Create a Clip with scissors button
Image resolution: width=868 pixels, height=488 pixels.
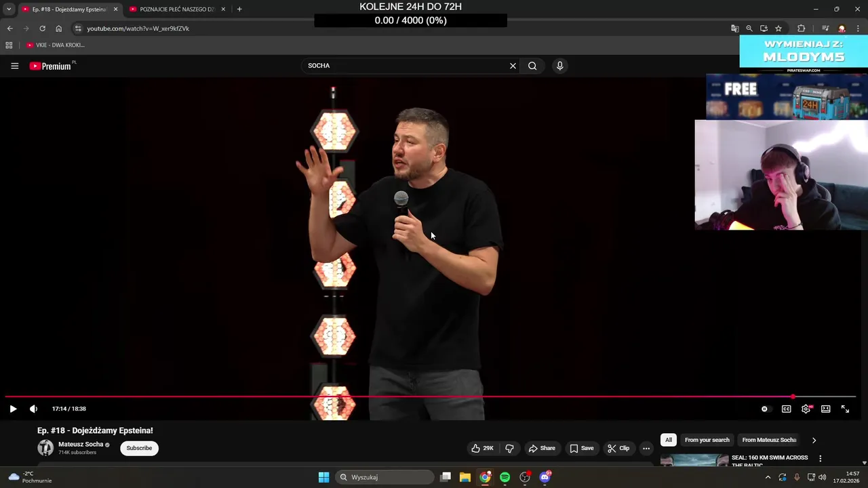(618, 448)
